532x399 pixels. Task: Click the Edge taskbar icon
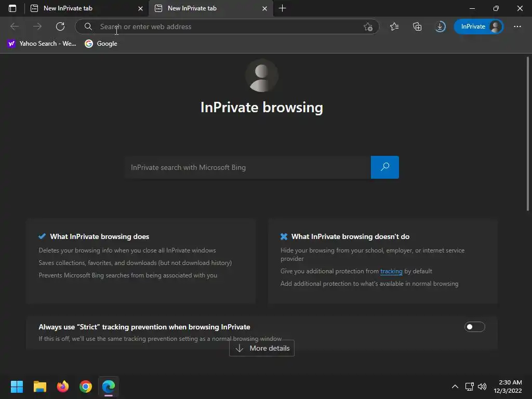109,387
